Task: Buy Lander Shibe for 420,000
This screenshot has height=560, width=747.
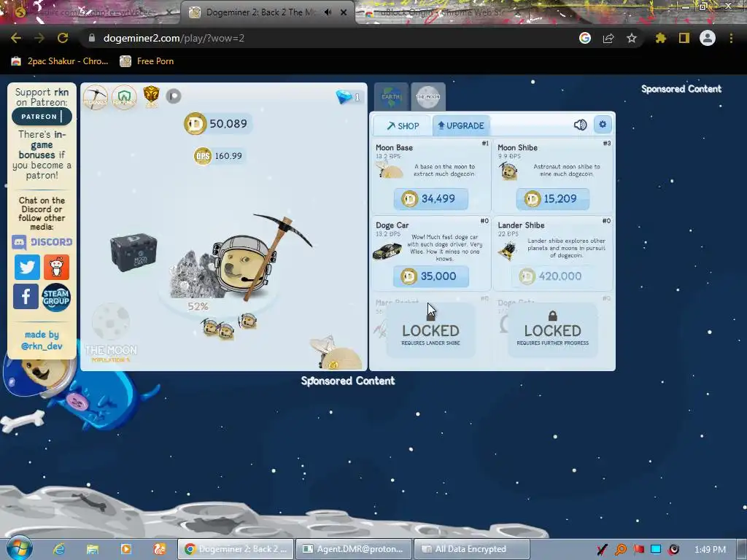Action: (x=553, y=276)
